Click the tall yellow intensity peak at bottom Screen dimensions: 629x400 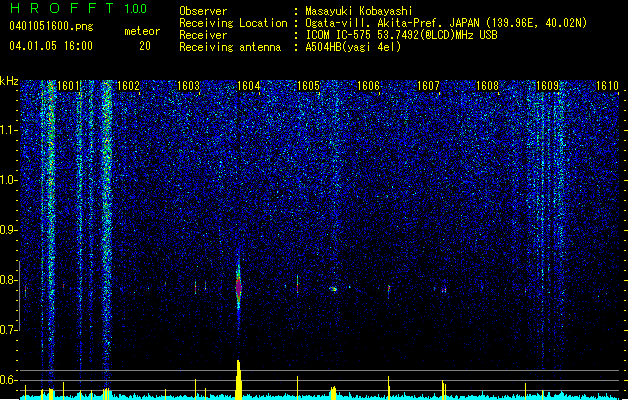pyautogui.click(x=239, y=379)
